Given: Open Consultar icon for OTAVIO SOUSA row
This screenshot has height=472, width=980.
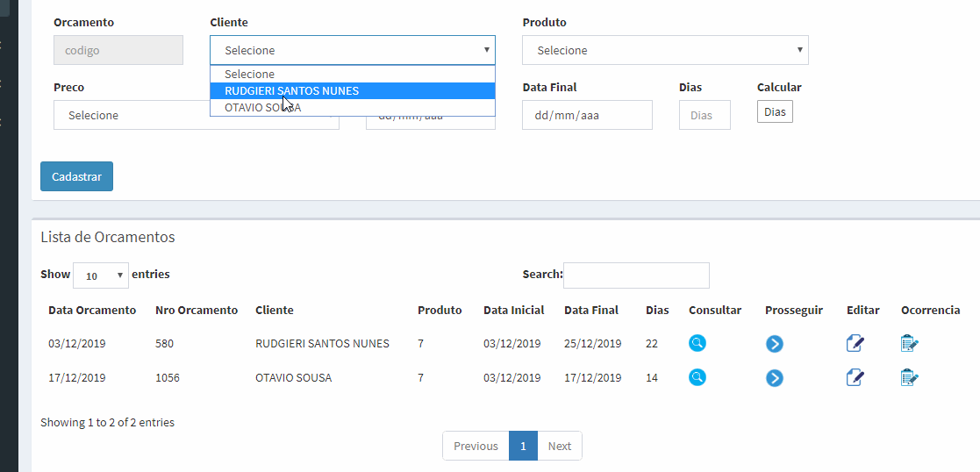Looking at the screenshot, I should 697,377.
